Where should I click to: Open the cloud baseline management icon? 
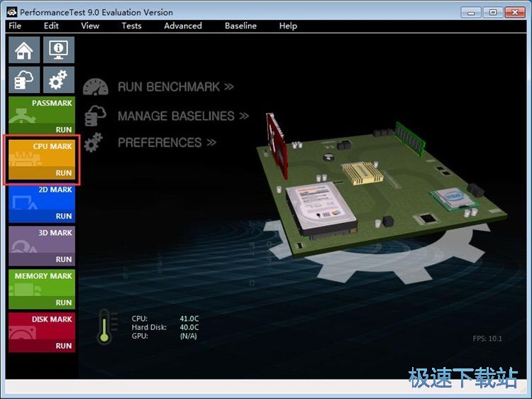(x=23, y=80)
